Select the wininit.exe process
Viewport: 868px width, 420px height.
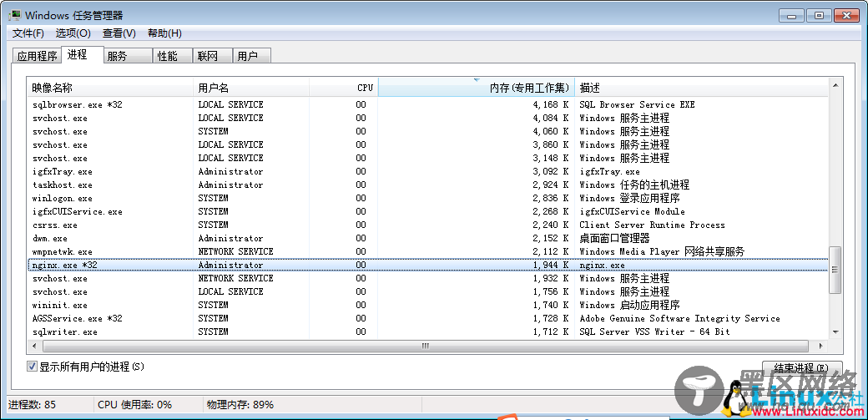click(428, 306)
